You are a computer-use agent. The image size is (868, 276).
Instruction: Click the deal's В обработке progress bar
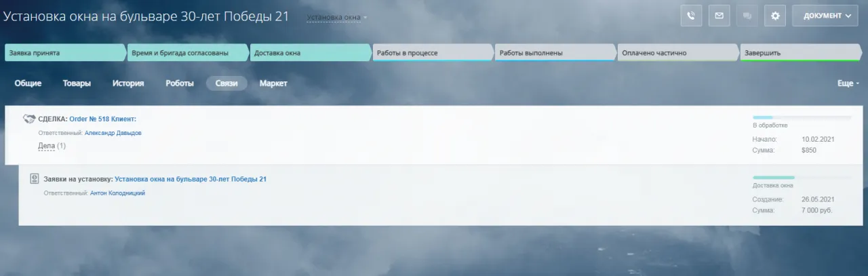(802, 117)
